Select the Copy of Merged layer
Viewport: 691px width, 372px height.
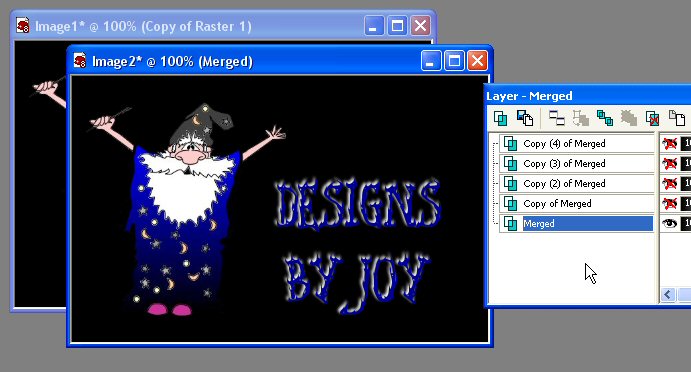(x=577, y=204)
